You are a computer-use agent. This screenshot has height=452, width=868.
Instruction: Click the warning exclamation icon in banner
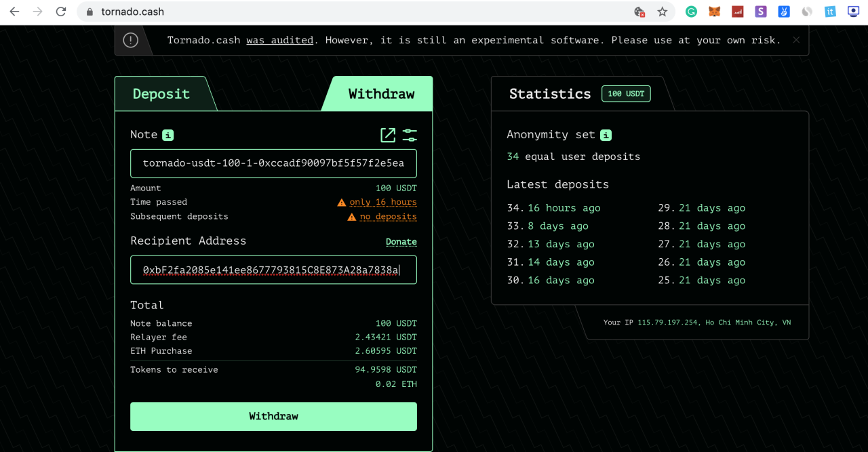click(x=131, y=40)
